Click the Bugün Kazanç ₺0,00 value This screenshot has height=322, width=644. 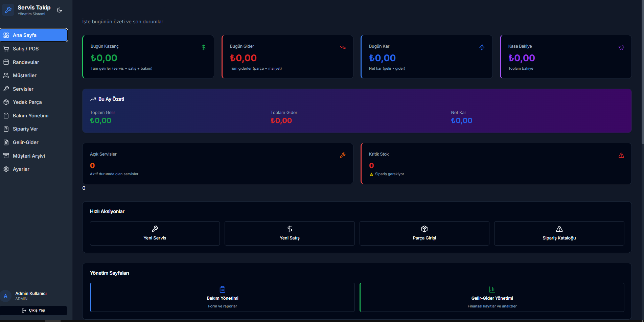[104, 58]
